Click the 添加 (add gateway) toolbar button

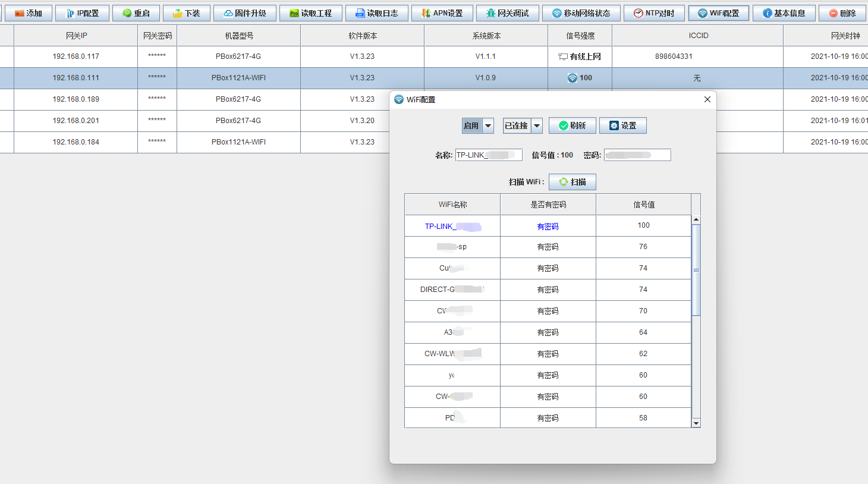point(29,13)
